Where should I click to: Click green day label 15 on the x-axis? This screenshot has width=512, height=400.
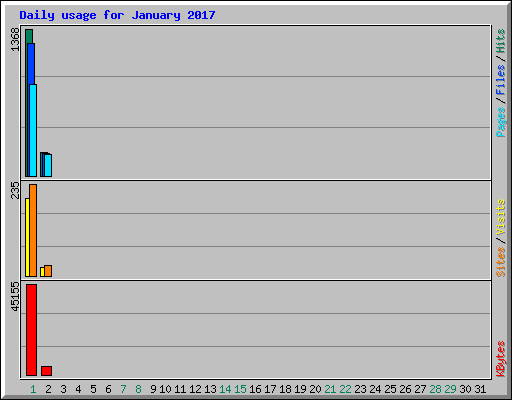pyautogui.click(x=240, y=389)
